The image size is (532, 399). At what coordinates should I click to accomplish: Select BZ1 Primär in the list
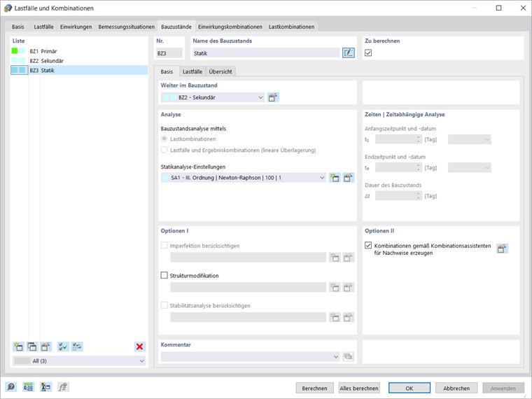79,51
